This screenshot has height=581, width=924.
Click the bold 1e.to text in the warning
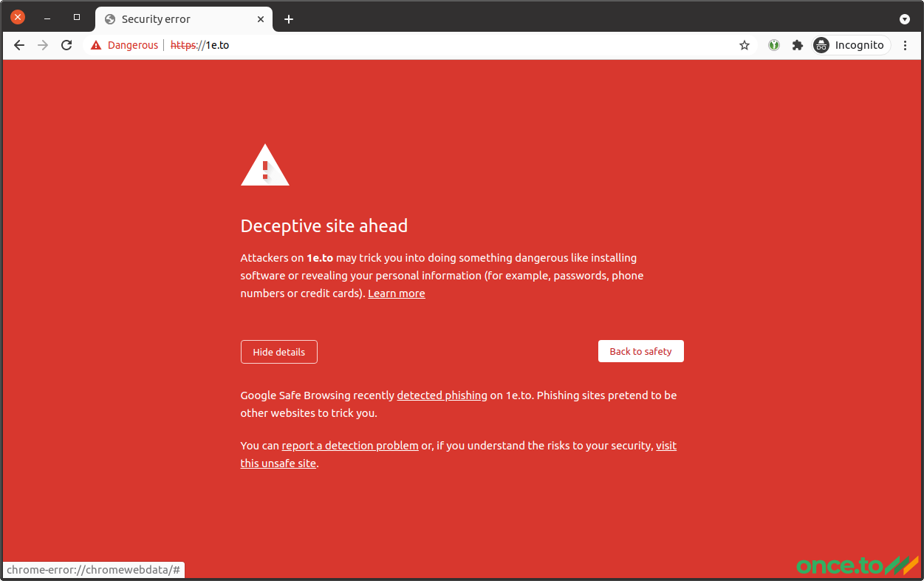(320, 258)
